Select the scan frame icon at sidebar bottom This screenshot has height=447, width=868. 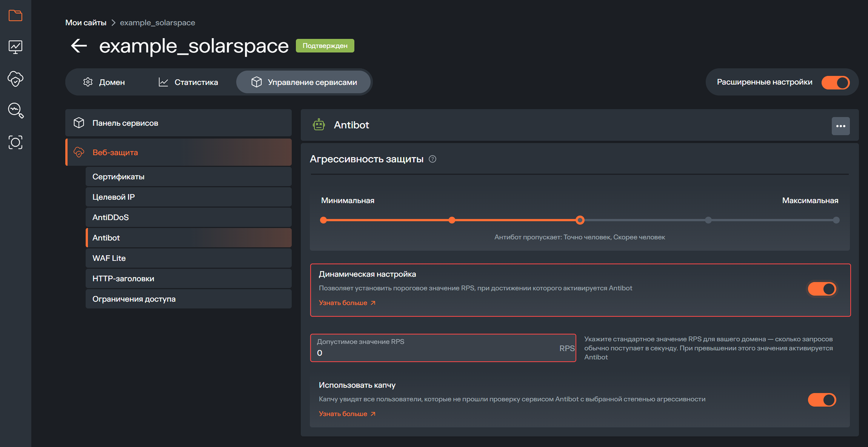[x=15, y=142]
